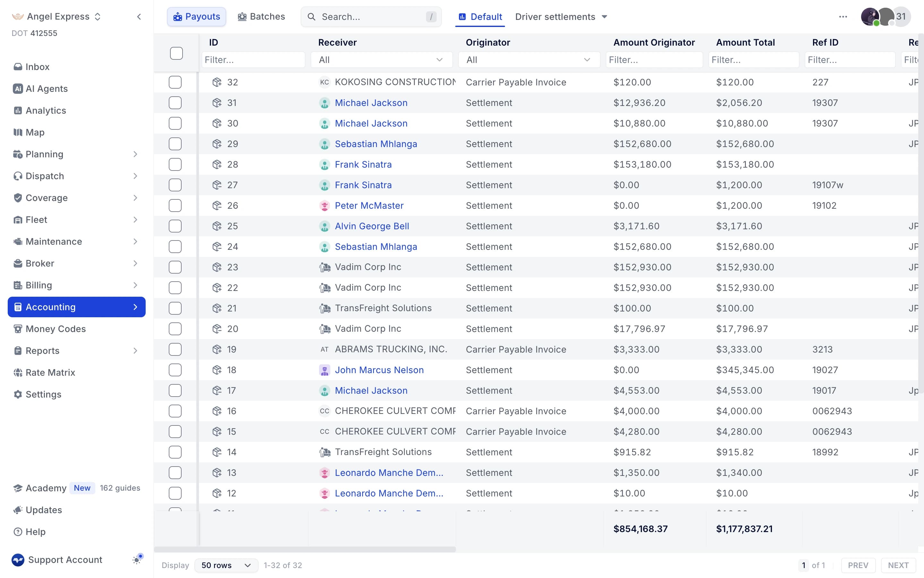Screen dimensions: 924x578
Task: Click the three-dot more options icon
Action: click(x=843, y=16)
